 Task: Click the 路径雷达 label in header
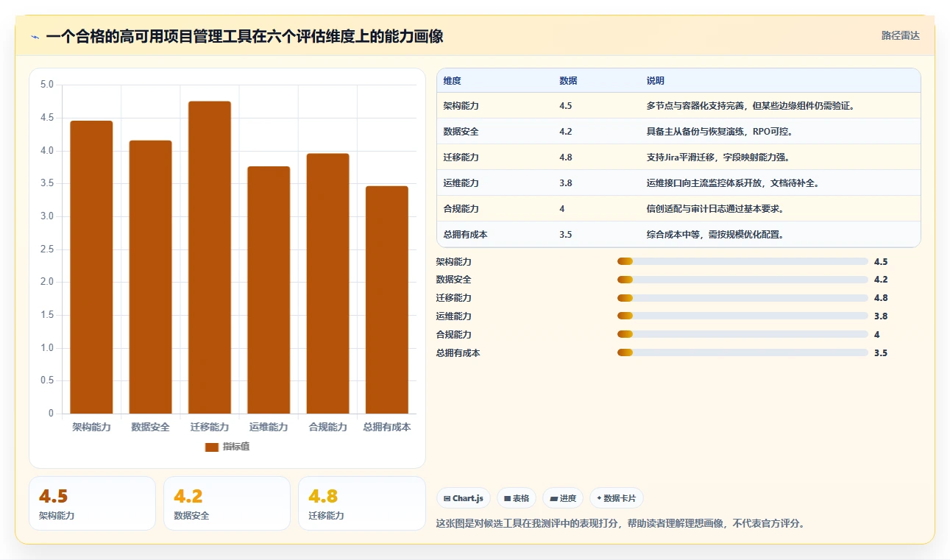pos(901,35)
